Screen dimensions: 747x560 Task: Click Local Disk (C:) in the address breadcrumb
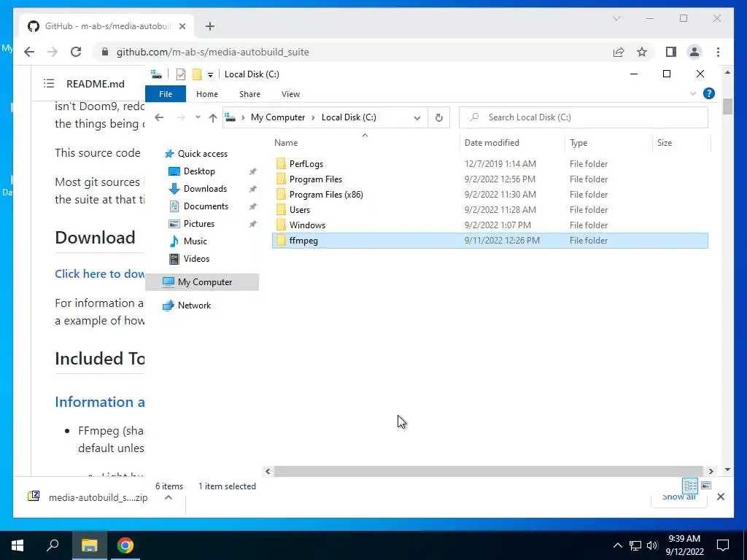[x=349, y=117]
